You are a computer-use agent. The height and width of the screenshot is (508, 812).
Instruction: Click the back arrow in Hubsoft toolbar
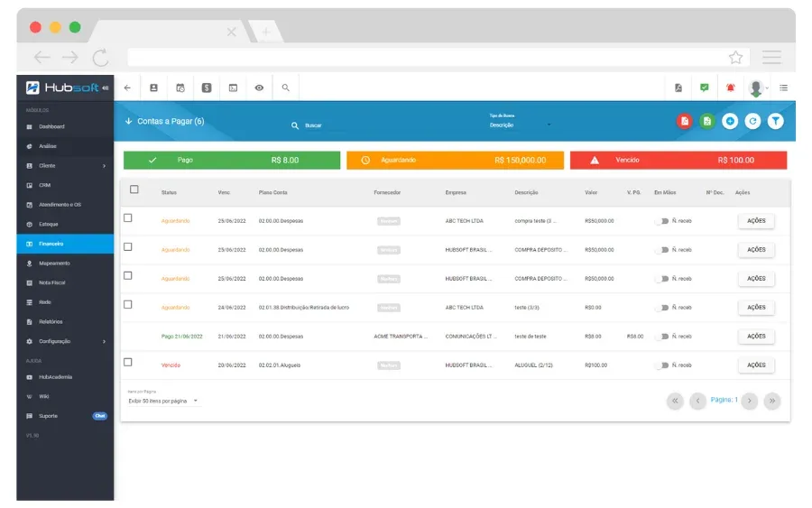127,88
